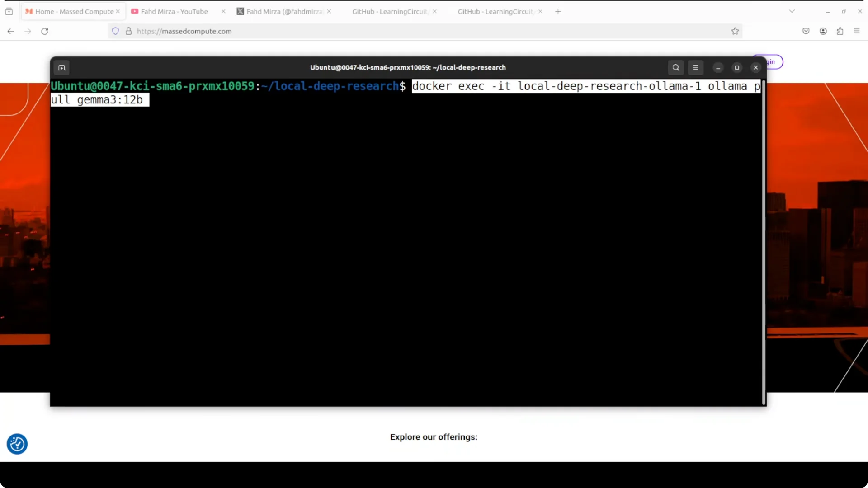The image size is (868, 488).
Task: Click the 'Explore our offerings:' heading
Action: (x=434, y=437)
